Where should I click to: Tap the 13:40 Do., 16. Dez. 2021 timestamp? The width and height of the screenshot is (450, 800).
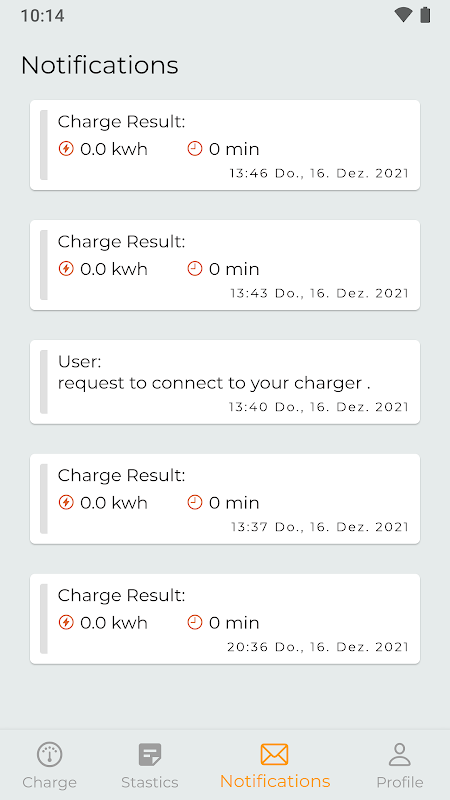click(318, 407)
